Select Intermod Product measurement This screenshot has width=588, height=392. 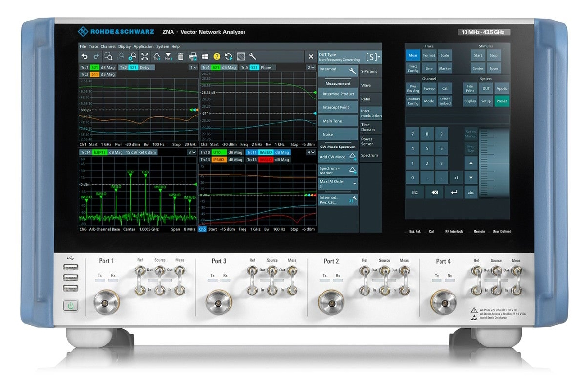[x=338, y=94]
